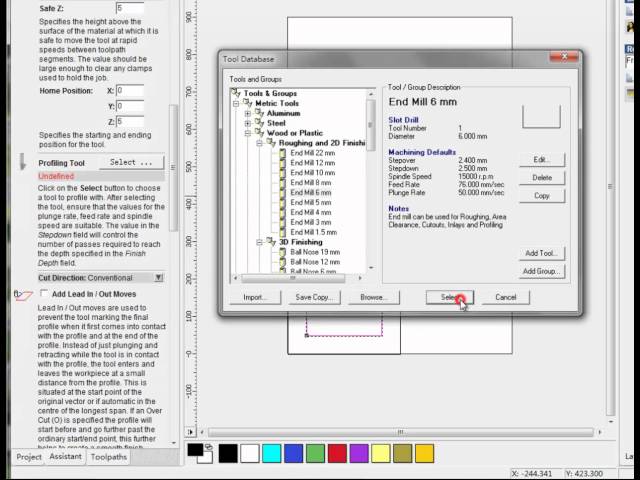Click Browse button in Tool Database
Image resolution: width=640 pixels, height=480 pixels.
pos(373,297)
